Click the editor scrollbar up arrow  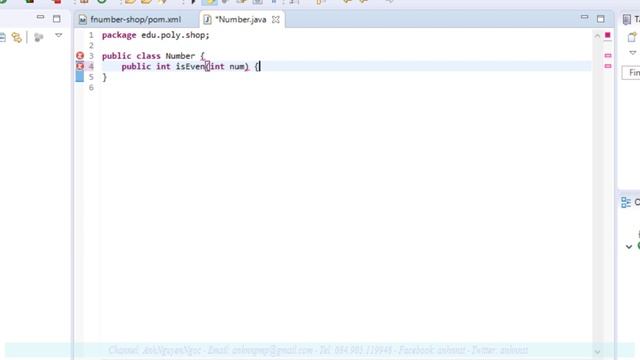point(597,36)
